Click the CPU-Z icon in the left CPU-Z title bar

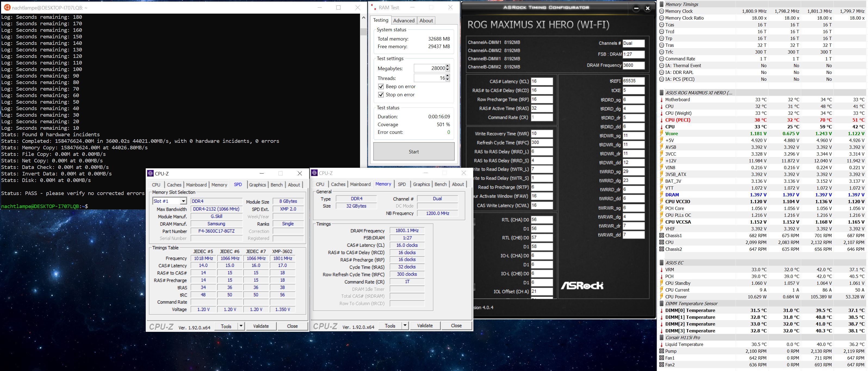(150, 173)
